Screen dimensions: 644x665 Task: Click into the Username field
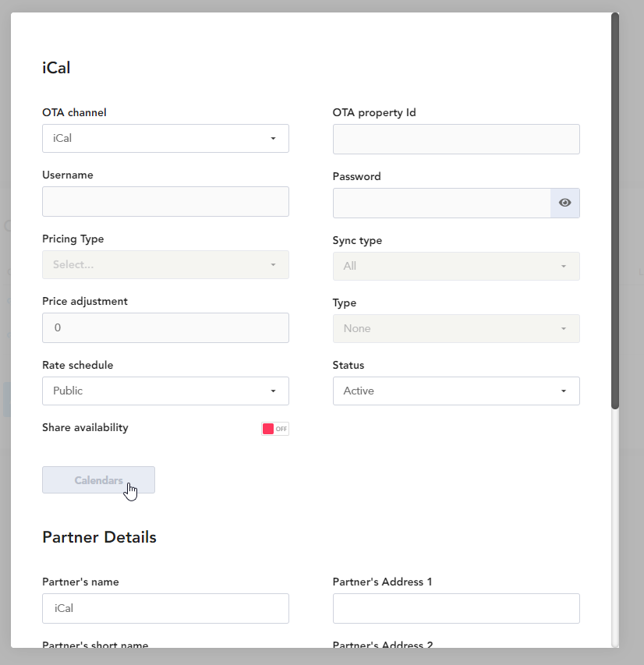(165, 201)
